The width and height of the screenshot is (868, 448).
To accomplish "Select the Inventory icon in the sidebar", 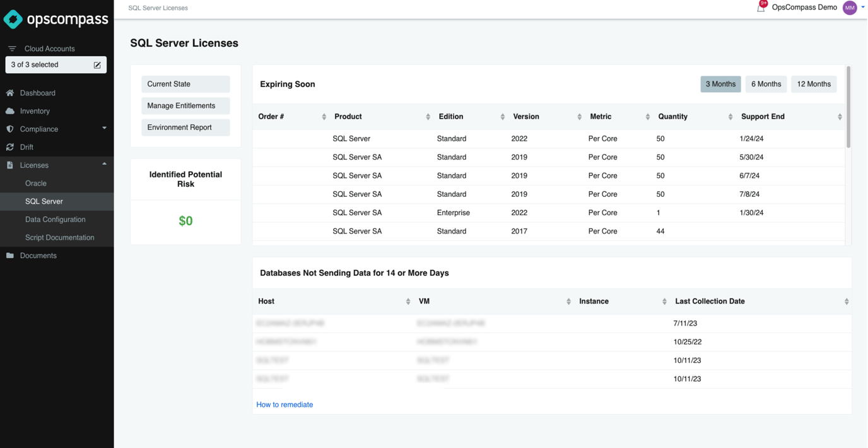I will (11, 110).
